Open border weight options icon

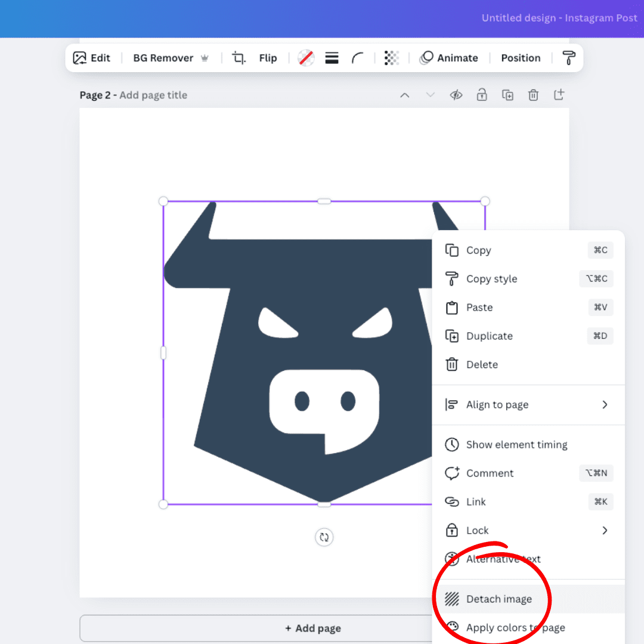click(332, 58)
